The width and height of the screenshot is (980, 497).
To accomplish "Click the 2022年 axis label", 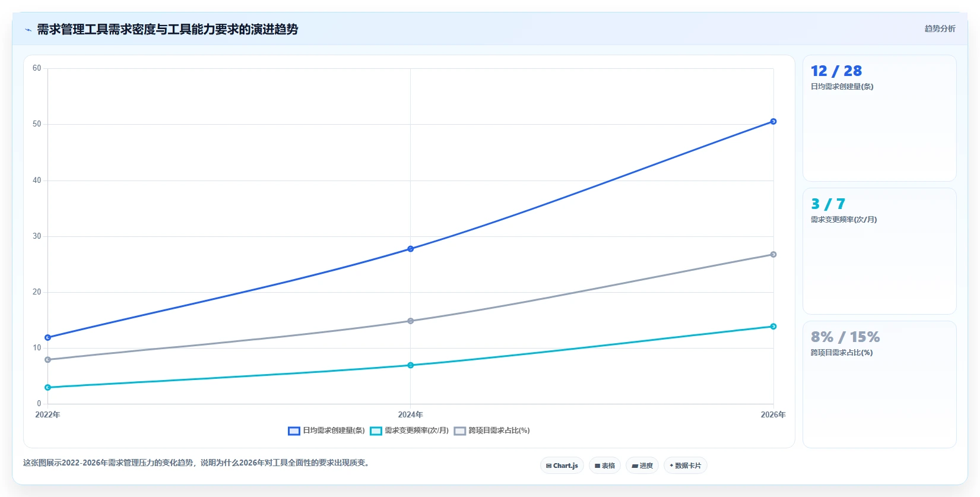I will click(x=48, y=415).
